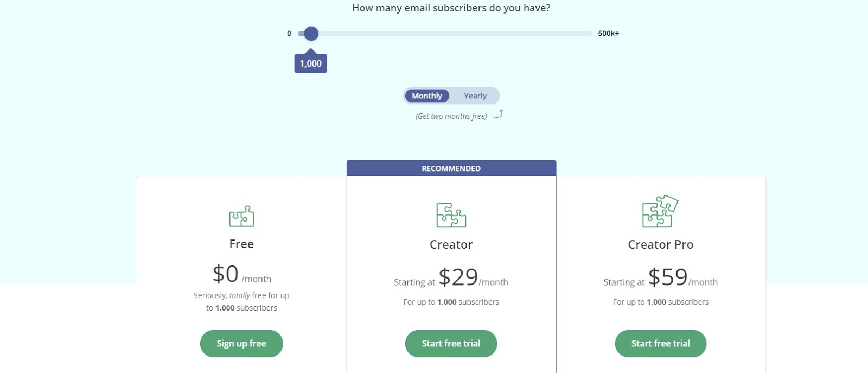Viewport: 868px width, 373px height.
Task: Click the Free plan title
Action: [x=241, y=244]
